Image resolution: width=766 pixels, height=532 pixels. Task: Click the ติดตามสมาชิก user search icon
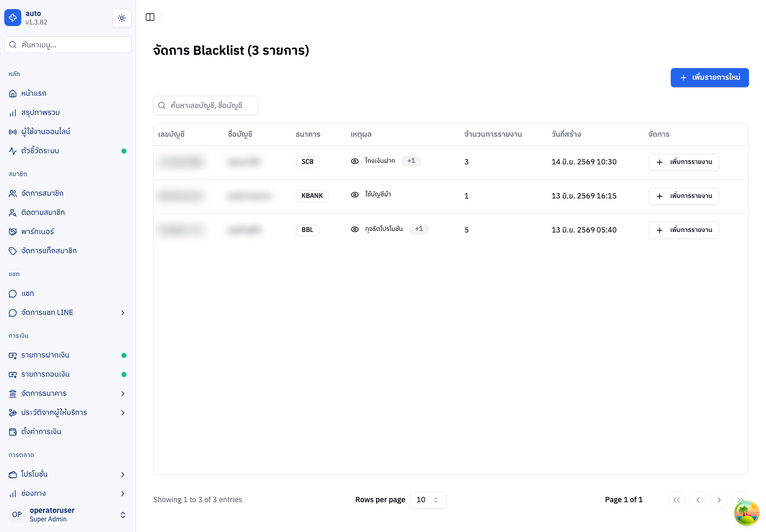[13, 212]
